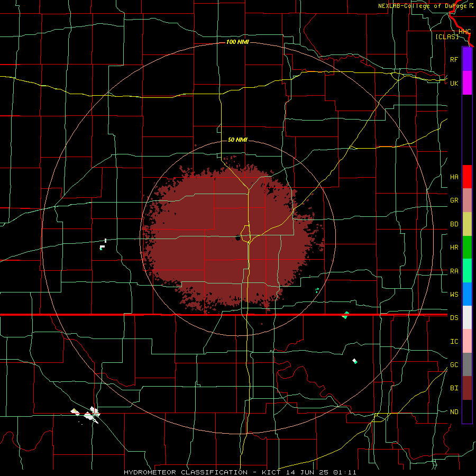The width and height of the screenshot is (476, 476).
Task: Click the radar site center dot
Action: point(237,237)
